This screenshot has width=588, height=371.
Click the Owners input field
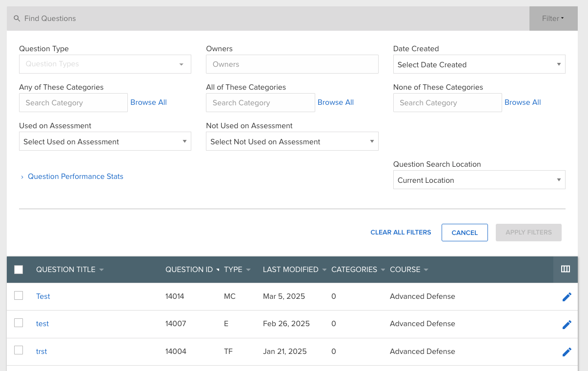(292, 64)
